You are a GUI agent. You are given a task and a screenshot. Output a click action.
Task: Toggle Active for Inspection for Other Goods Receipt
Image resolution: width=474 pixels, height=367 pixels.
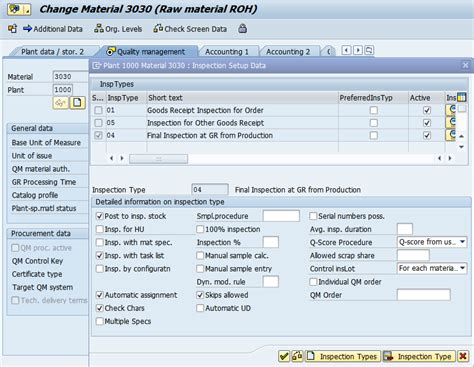pyautogui.click(x=427, y=123)
